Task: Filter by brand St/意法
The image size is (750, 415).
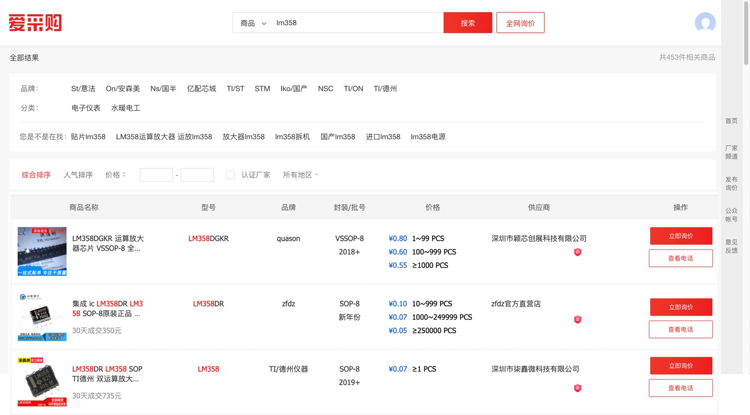Action: tap(83, 88)
